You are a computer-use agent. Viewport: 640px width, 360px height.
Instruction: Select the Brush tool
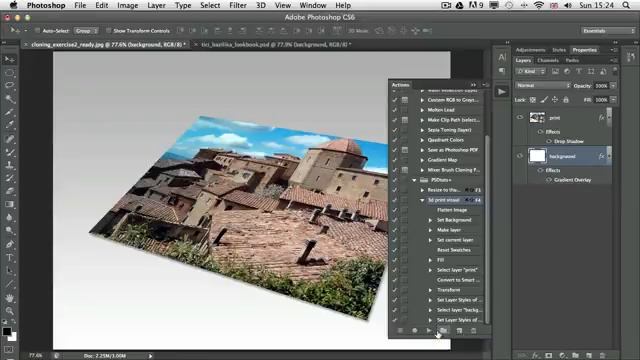(9, 152)
